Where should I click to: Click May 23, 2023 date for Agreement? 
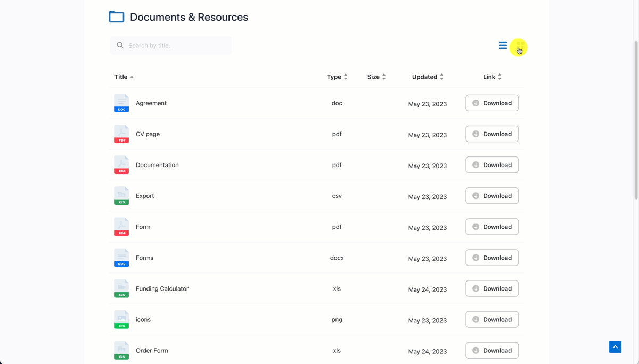tap(428, 104)
